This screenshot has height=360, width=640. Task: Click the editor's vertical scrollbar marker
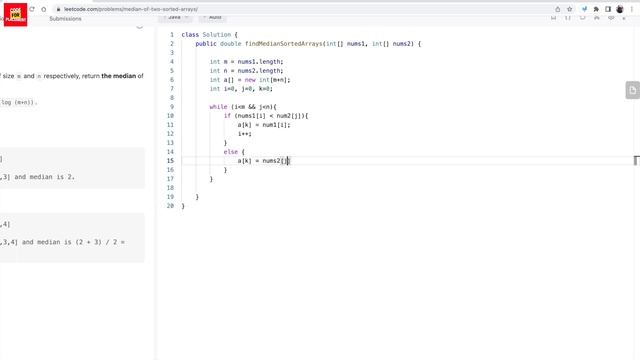(x=637, y=160)
